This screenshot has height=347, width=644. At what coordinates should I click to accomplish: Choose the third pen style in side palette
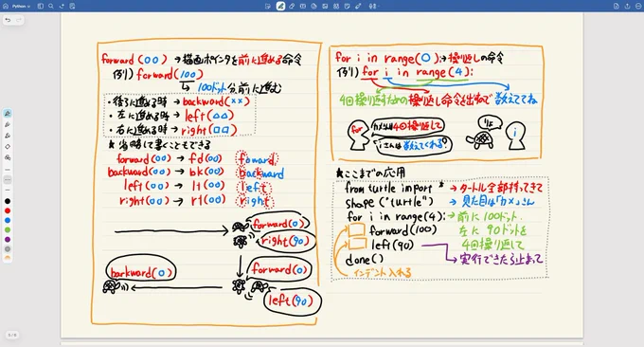coord(8,136)
